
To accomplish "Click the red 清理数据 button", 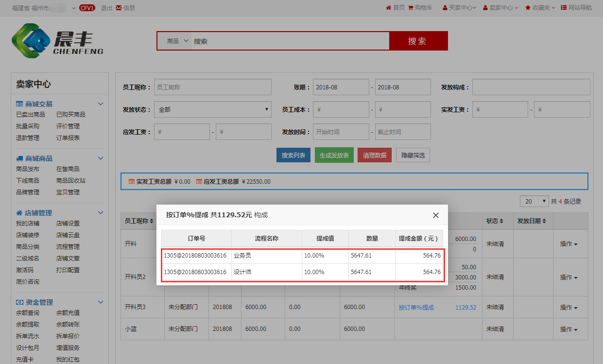I will click(x=374, y=155).
